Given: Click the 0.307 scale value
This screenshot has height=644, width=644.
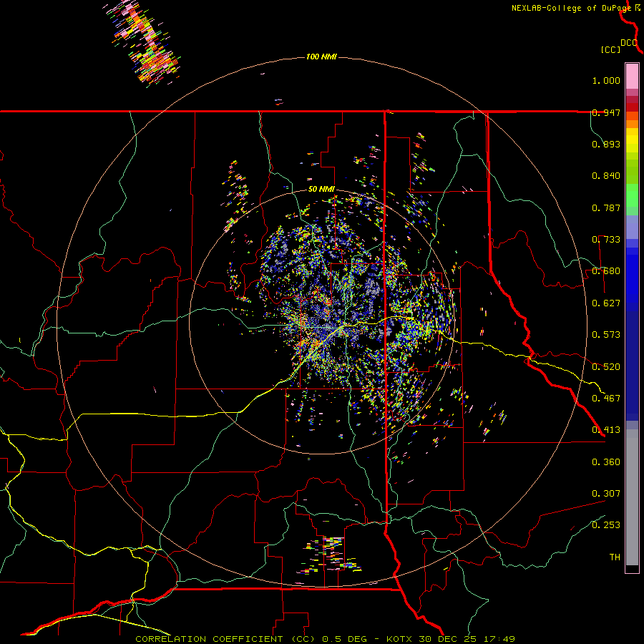Looking at the screenshot, I should (606, 494).
